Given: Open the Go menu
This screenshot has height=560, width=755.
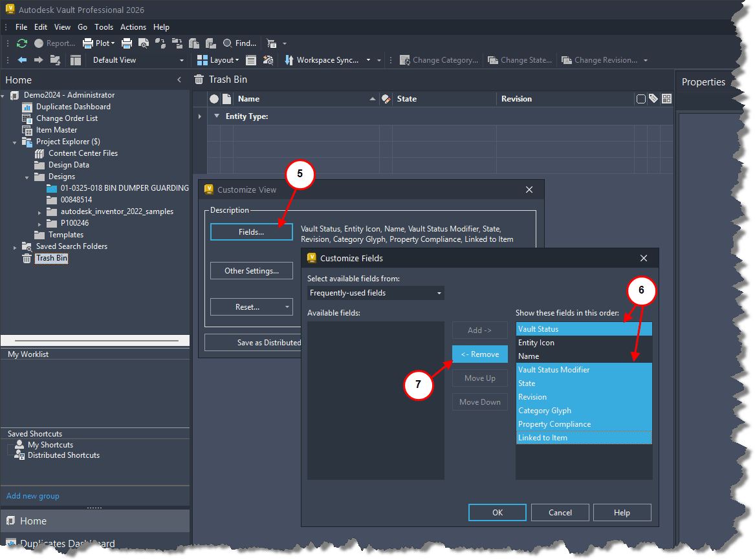Looking at the screenshot, I should coord(82,27).
